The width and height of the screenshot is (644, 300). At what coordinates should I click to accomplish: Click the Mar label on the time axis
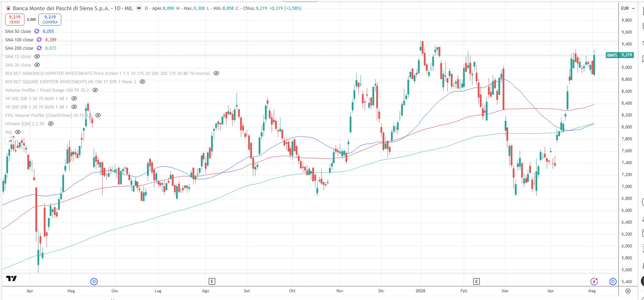(505, 291)
